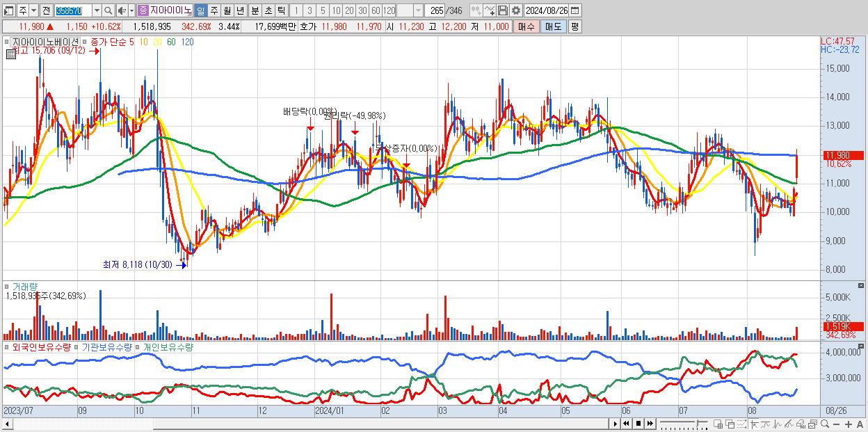Switch to monthly 월 period tab
The height and width of the screenshot is (432, 868).
[x=227, y=10]
